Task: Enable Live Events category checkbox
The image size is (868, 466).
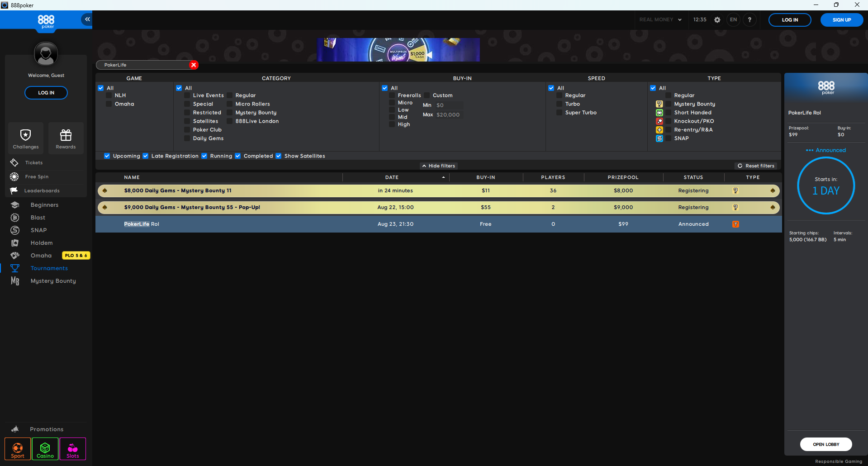Action: pyautogui.click(x=187, y=95)
